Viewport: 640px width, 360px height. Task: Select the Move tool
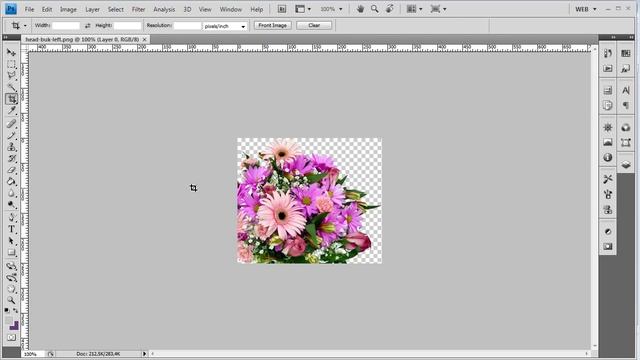click(11, 53)
